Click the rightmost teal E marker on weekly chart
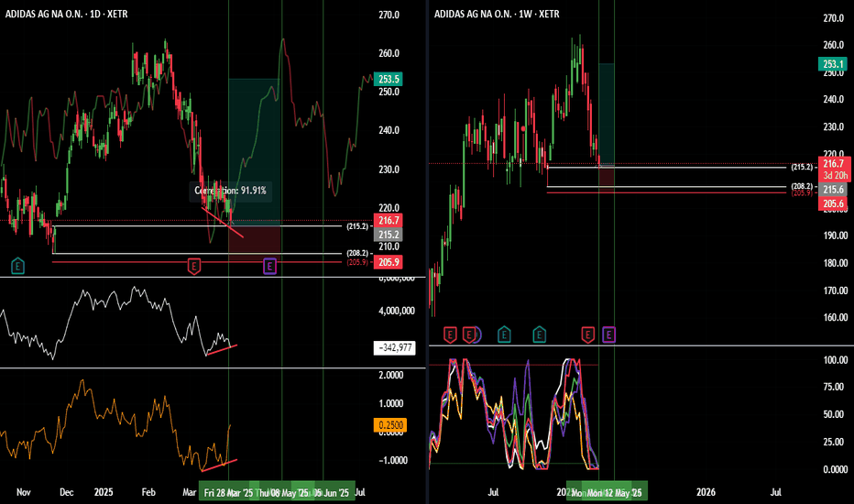 [x=539, y=334]
